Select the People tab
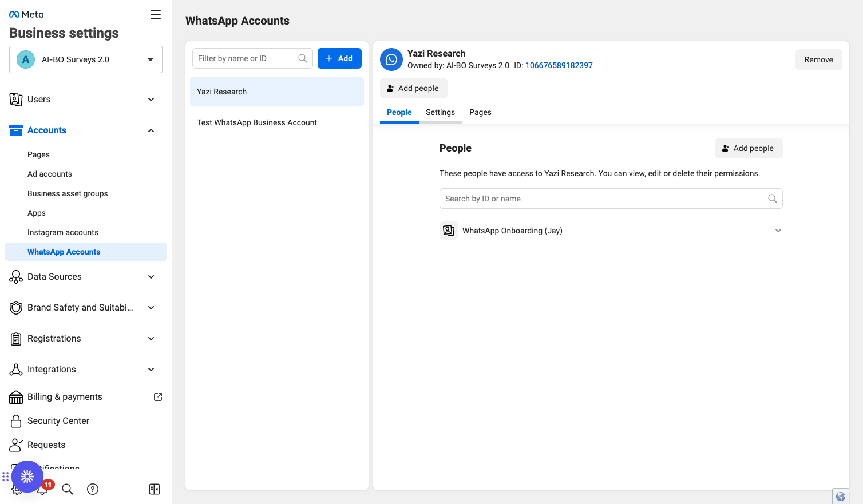This screenshot has width=863, height=504. point(399,112)
